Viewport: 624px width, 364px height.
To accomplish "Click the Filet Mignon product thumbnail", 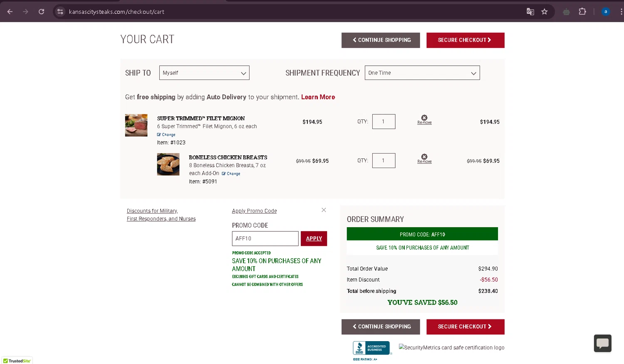I will coord(136,125).
